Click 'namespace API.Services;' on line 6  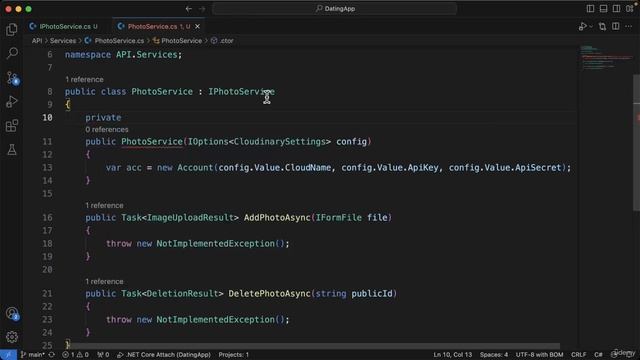click(x=123, y=55)
